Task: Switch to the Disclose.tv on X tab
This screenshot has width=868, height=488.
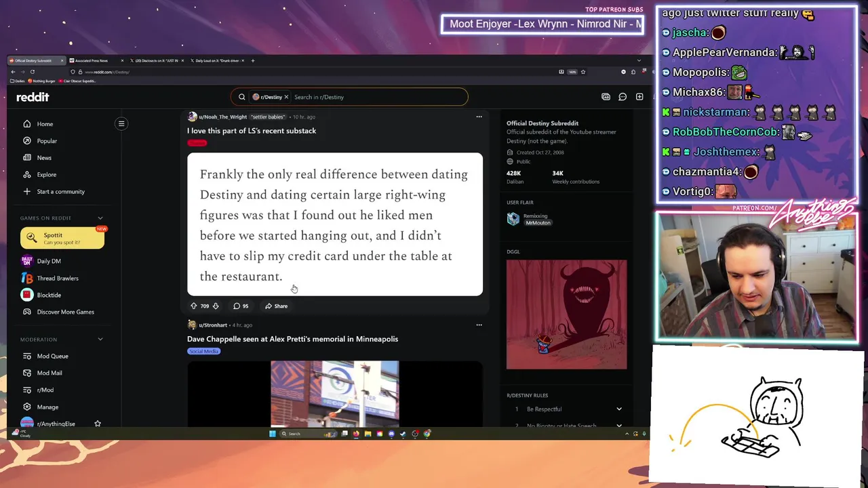Action: 156,60
